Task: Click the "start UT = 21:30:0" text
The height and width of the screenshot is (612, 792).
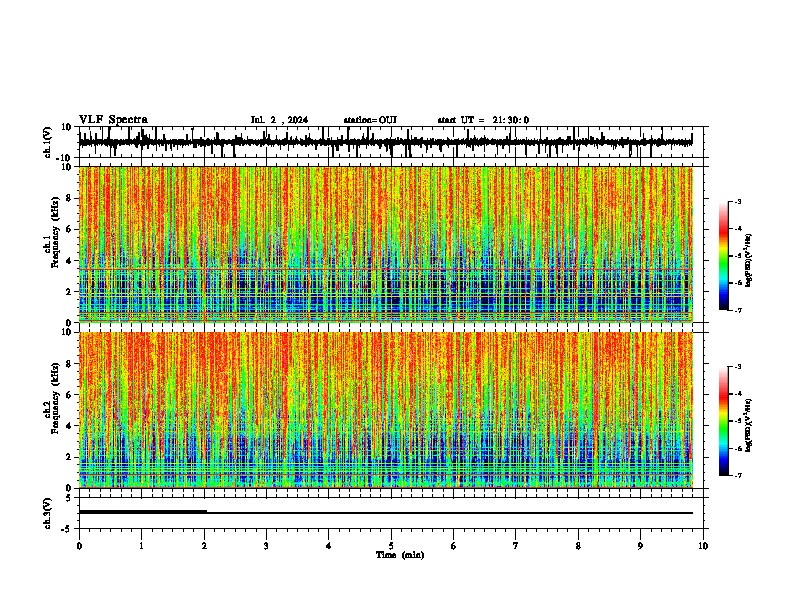Action: 483,120
